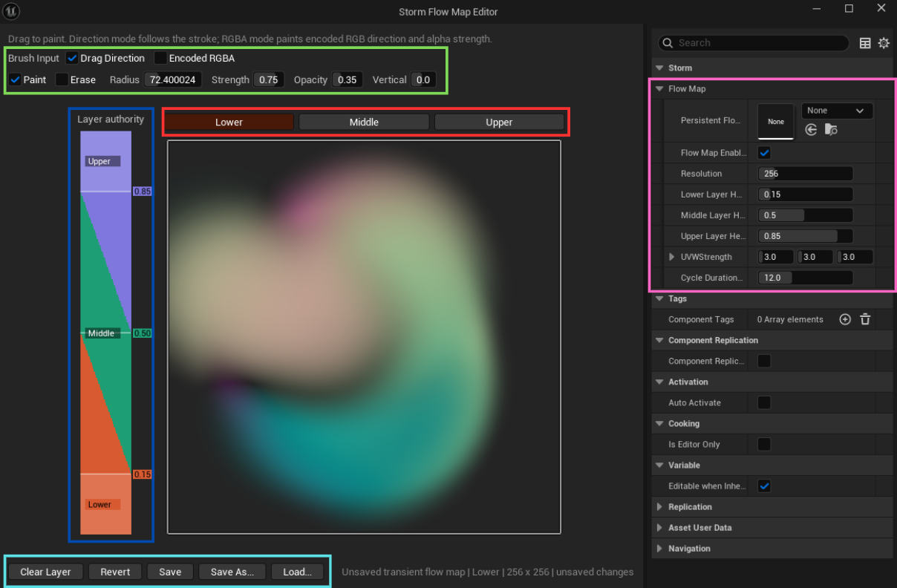
Task: Expand the Replication section
Action: point(659,506)
